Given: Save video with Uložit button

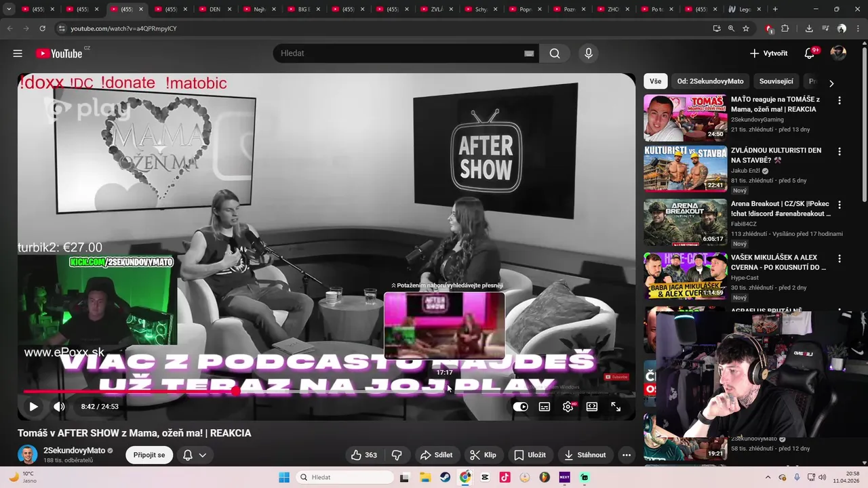Looking at the screenshot, I should pyautogui.click(x=530, y=455).
